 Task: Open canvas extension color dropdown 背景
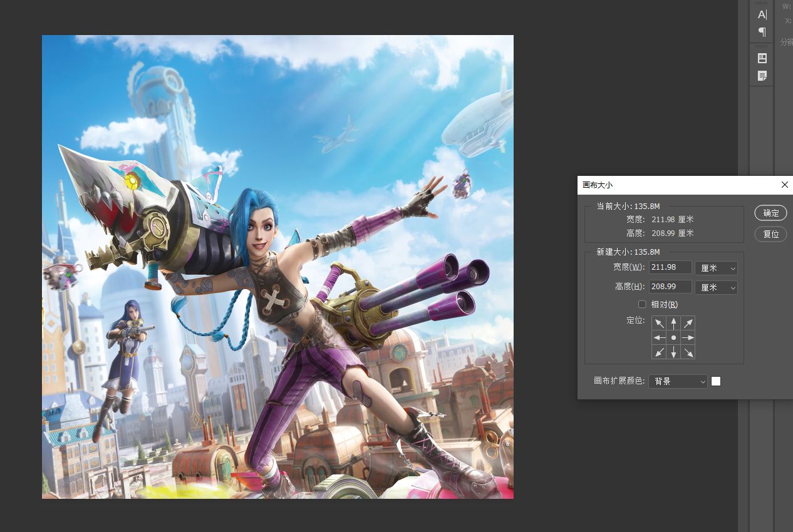pos(678,381)
